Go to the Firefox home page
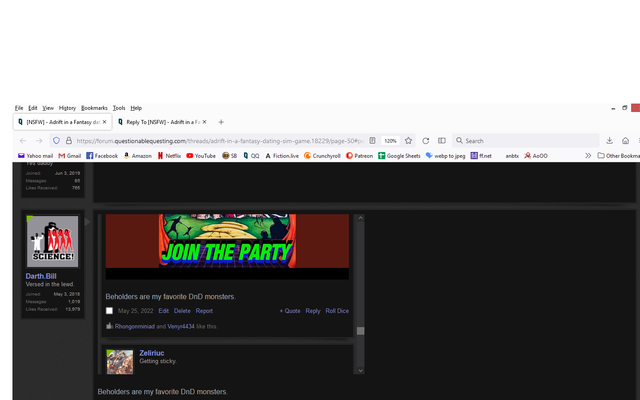 (625, 141)
